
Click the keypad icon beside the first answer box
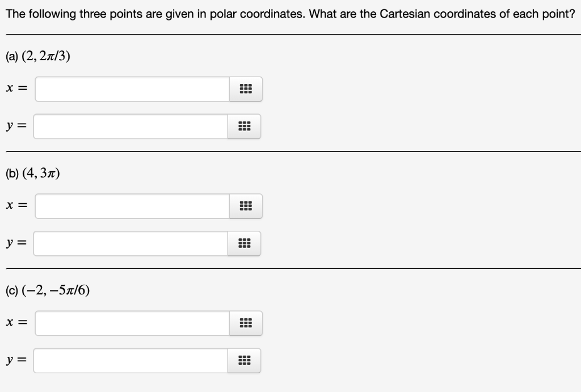(245, 89)
